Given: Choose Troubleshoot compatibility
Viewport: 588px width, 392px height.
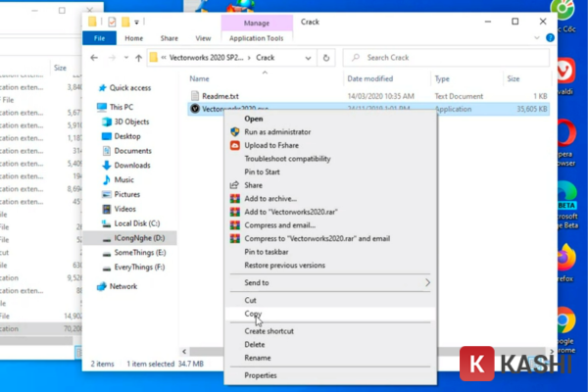Looking at the screenshot, I should [330, 159].
